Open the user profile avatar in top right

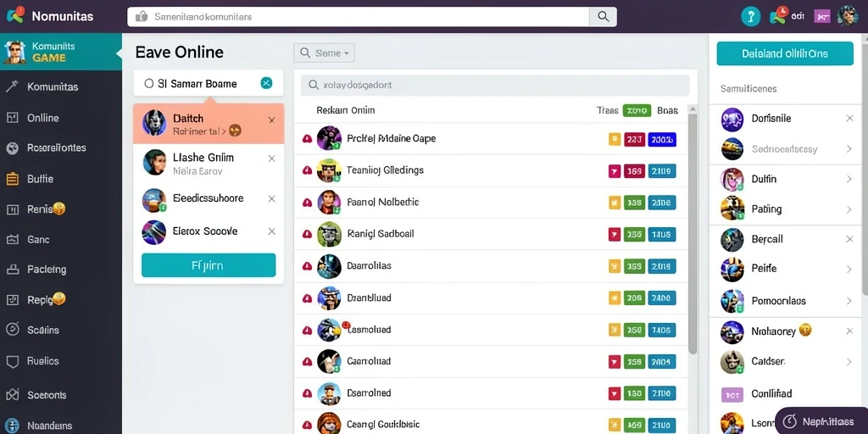(x=848, y=16)
